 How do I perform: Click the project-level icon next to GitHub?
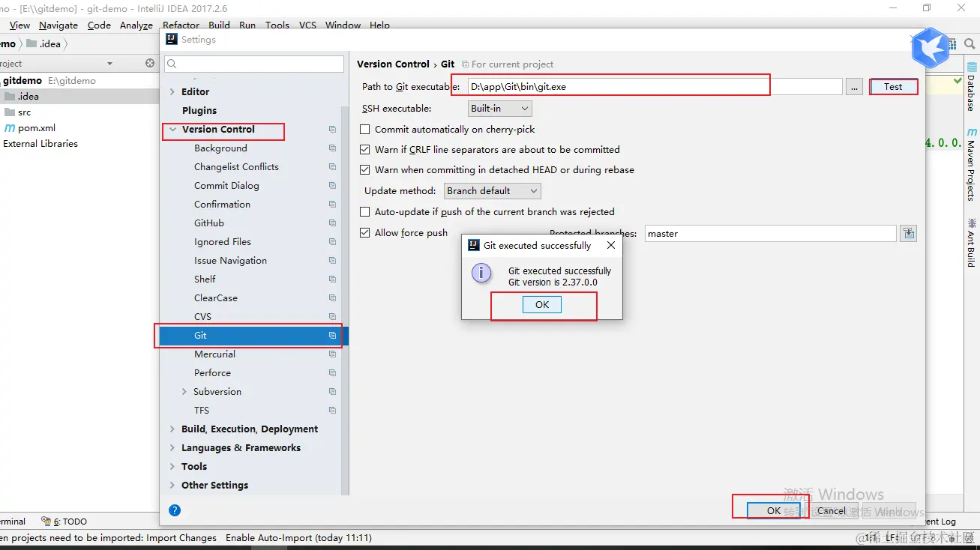pyautogui.click(x=332, y=223)
